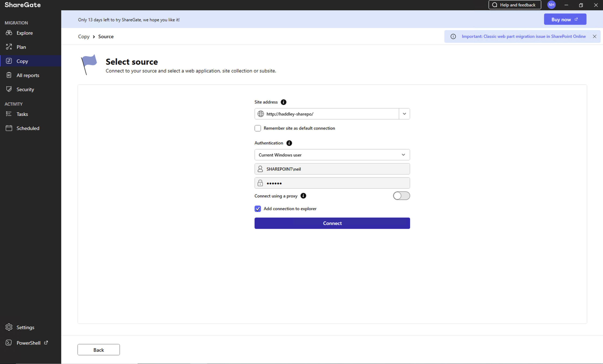Click the Authentication info icon
The image size is (603, 364).
click(289, 143)
